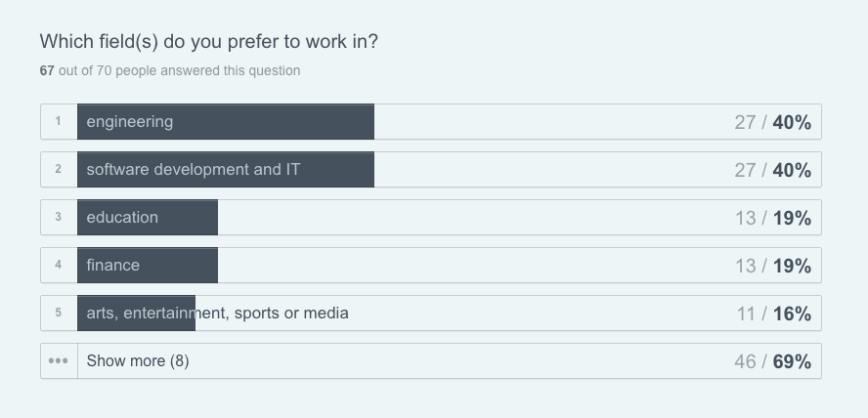868x418 pixels.
Task: Click the question title about preferred fields
Action: 209,41
